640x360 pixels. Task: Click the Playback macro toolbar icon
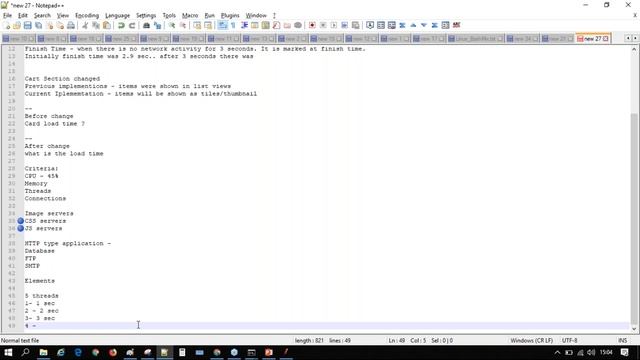click(333, 25)
